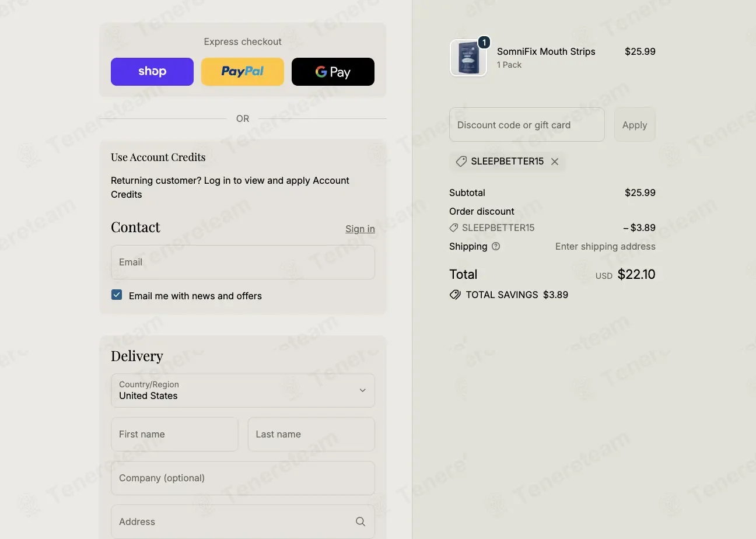The height and width of the screenshot is (539, 756).
Task: Click the SomniFix Mouth Strips product thumbnail
Action: click(x=468, y=58)
